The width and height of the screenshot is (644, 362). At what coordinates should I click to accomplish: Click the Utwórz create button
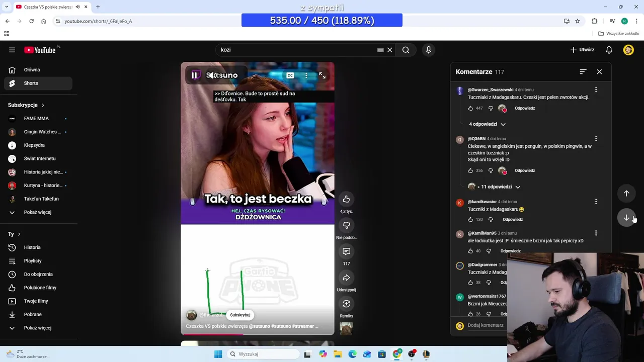coord(582,50)
